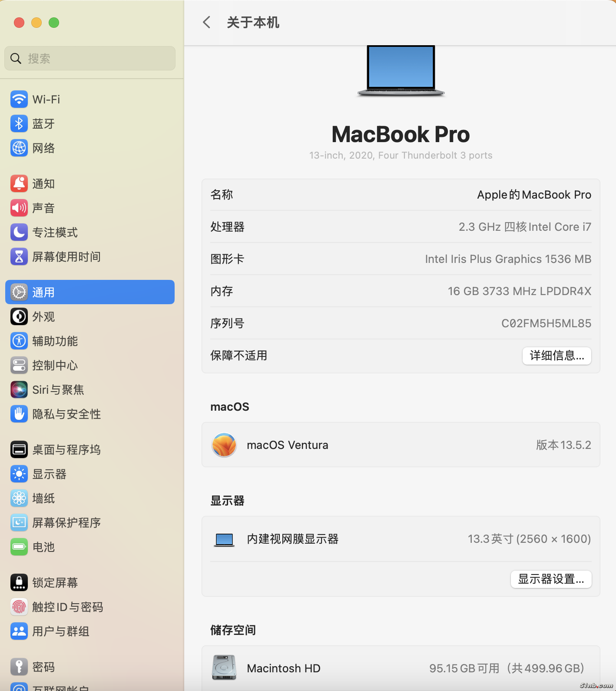Open the 密码 key icon
Screen dimensions: 616x691
[x=19, y=667]
